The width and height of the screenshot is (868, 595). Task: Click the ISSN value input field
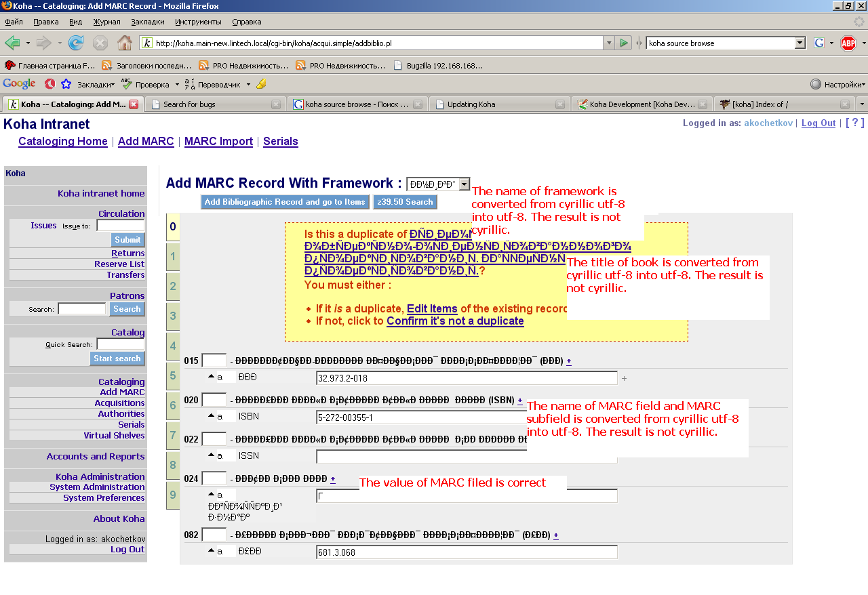pyautogui.click(x=467, y=456)
